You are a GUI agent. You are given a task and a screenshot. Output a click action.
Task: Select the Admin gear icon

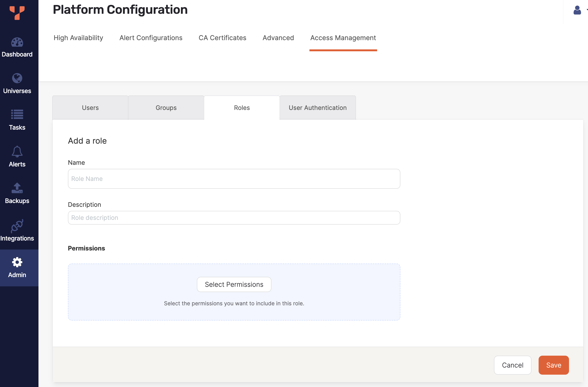click(17, 262)
